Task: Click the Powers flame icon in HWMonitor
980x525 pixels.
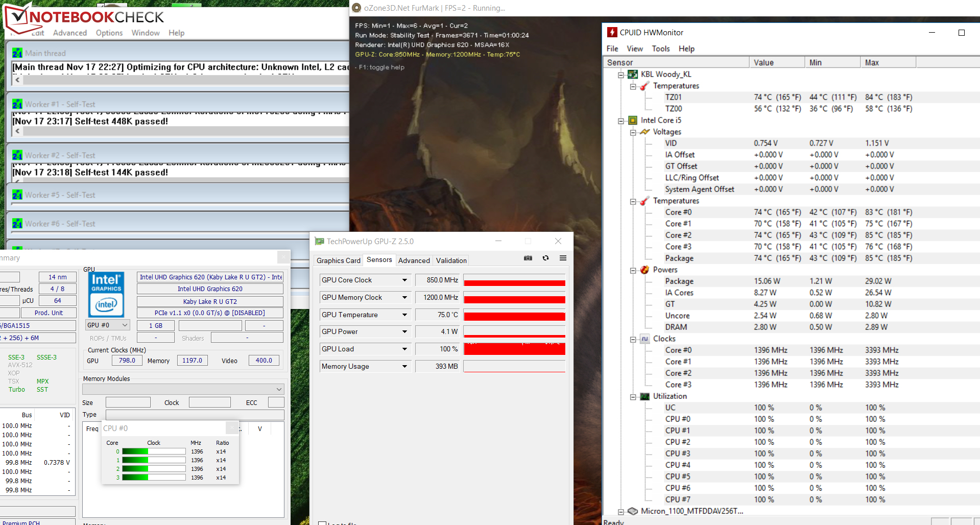Action: click(x=644, y=270)
